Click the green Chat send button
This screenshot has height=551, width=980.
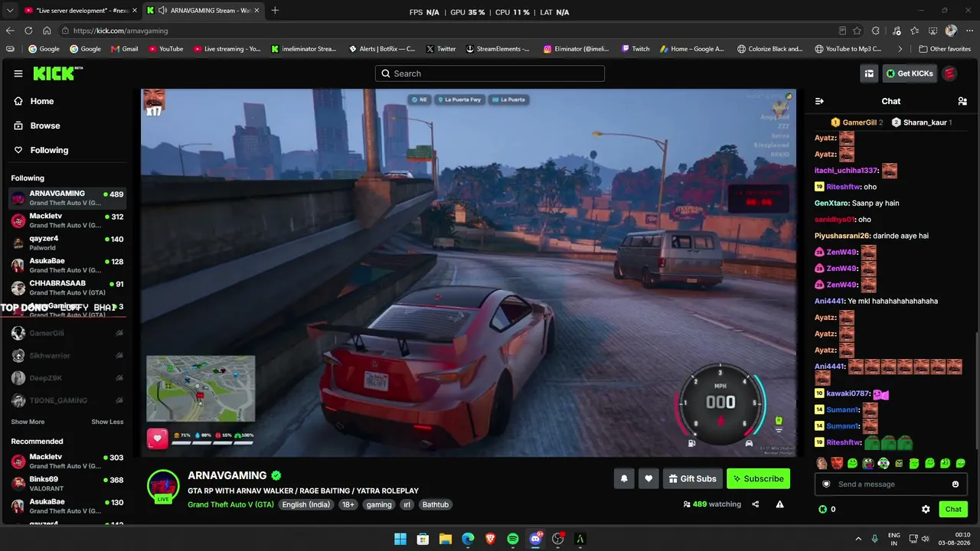point(953,509)
